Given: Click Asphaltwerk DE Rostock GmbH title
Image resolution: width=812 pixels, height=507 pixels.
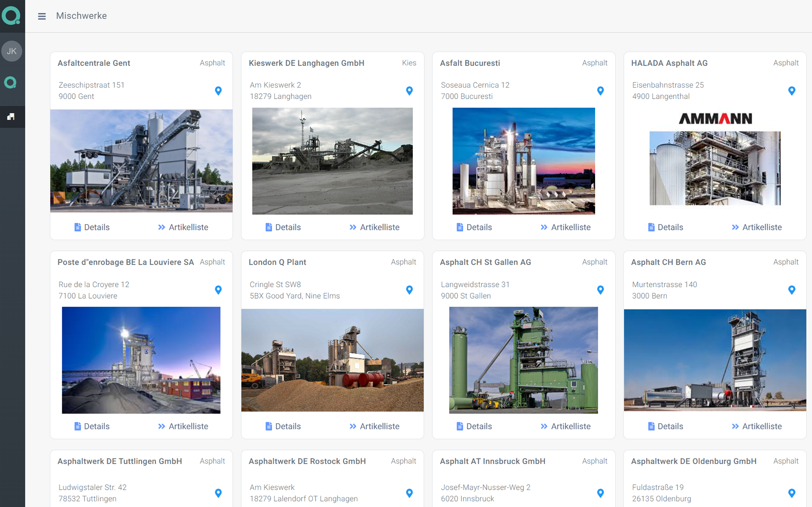Looking at the screenshot, I should (x=307, y=461).
